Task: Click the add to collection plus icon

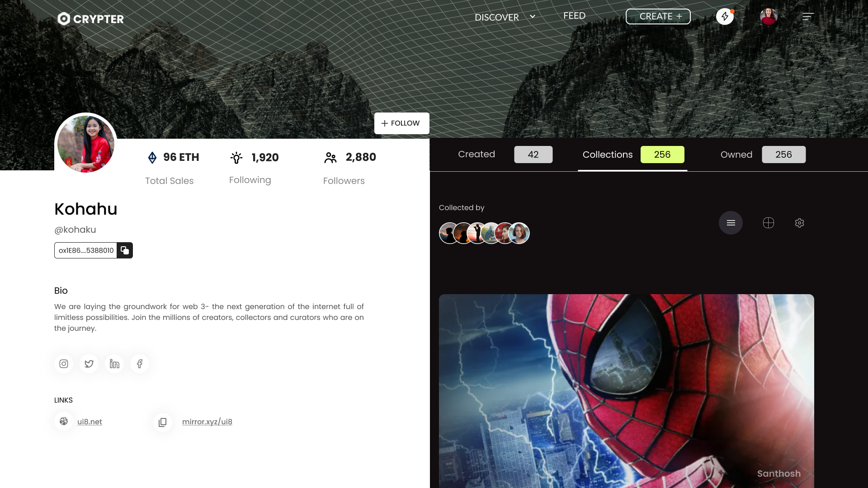Action: tap(769, 223)
